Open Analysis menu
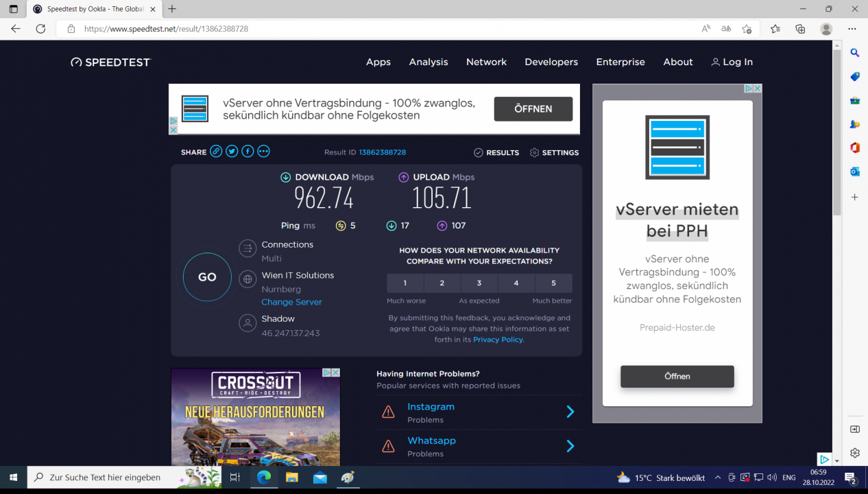868x494 pixels. click(x=429, y=62)
